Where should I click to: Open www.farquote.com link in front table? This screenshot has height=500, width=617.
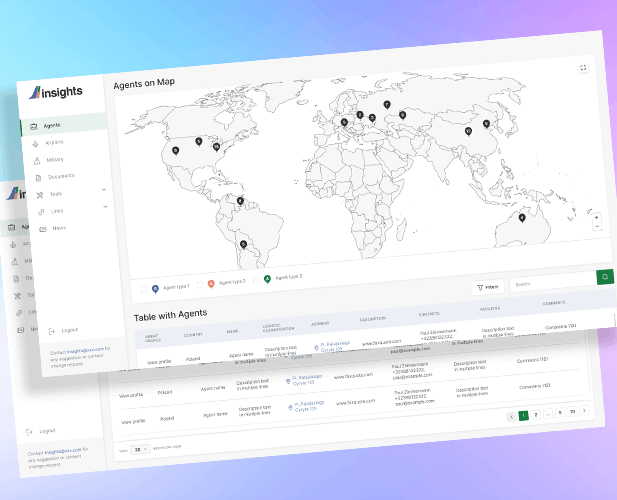tap(381, 342)
